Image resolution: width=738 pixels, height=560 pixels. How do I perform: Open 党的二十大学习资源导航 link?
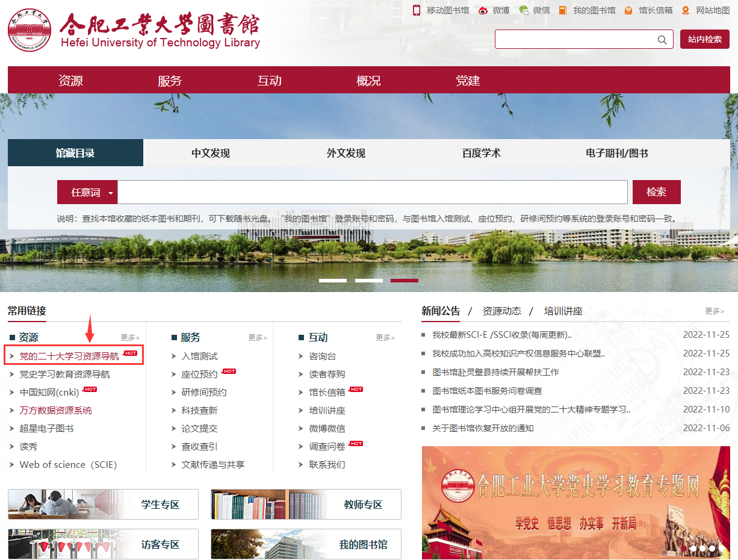(x=69, y=356)
